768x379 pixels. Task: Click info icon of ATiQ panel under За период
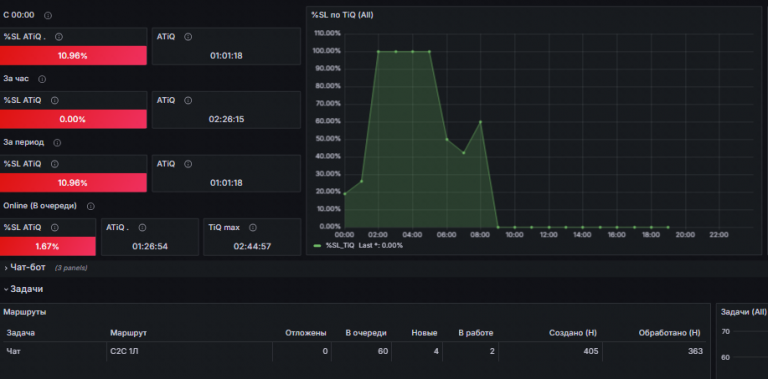click(188, 164)
